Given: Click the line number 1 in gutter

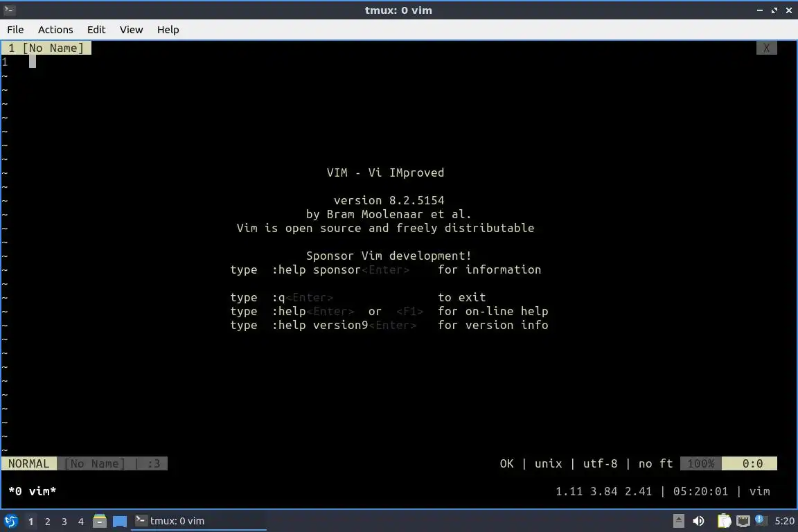Looking at the screenshot, I should click(x=5, y=62).
